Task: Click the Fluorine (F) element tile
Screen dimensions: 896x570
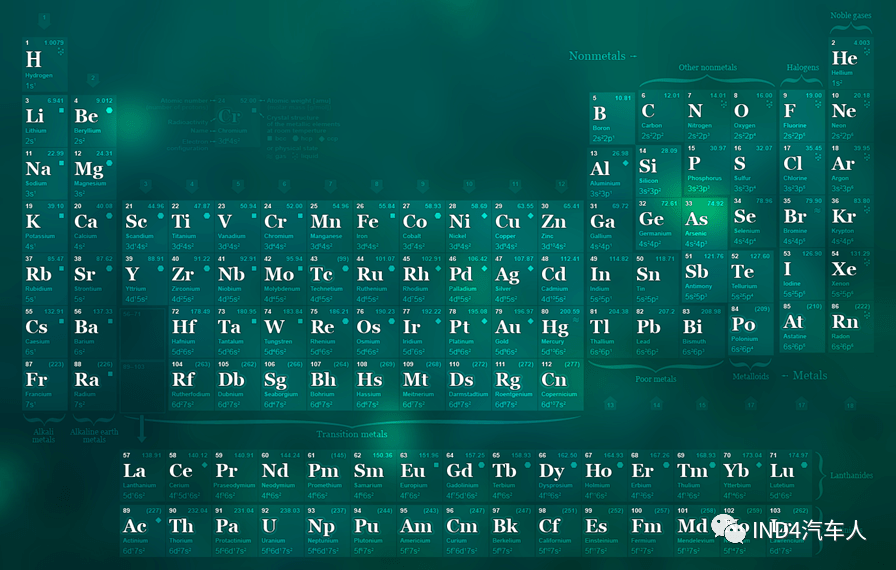Action: [802, 116]
